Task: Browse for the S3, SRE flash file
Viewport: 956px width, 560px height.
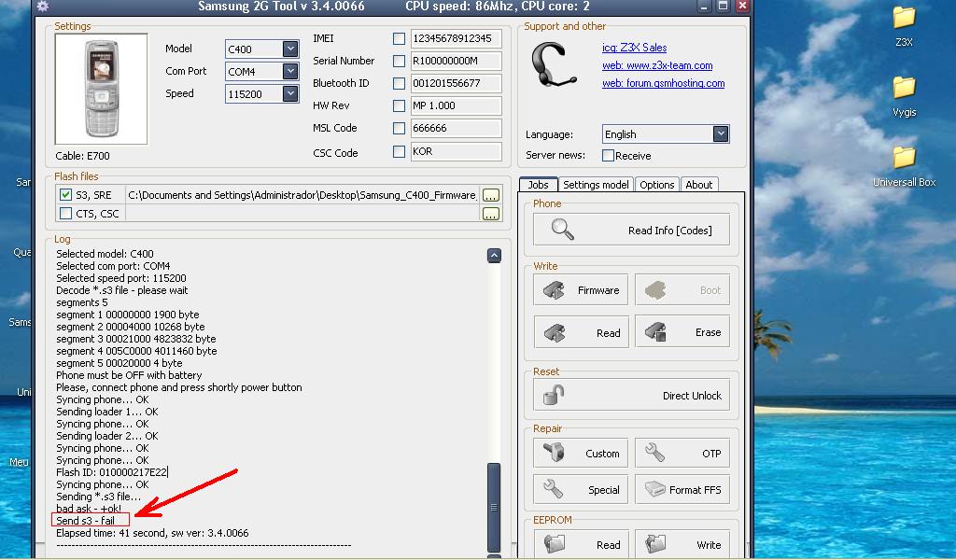Action: pyautogui.click(x=491, y=195)
